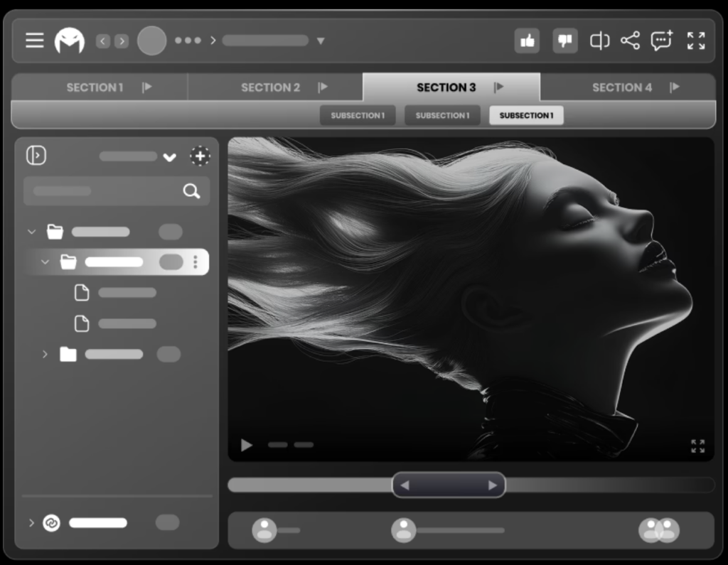Toggle the split compare view icon

pos(599,41)
